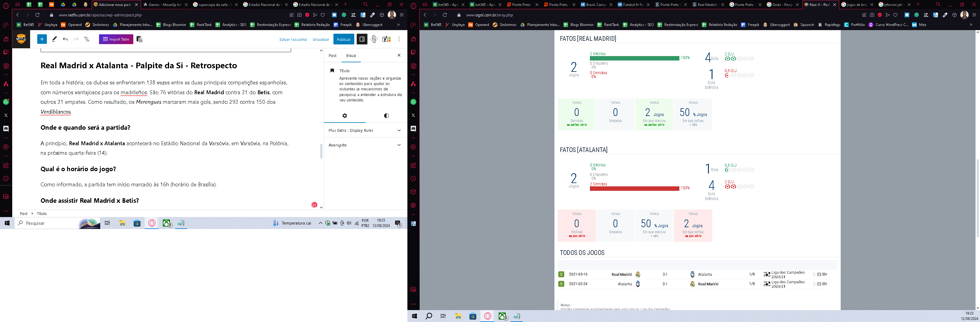Open X Twitter in left Opera sidebar
Viewport: 980px width, 322px height.
6,115
